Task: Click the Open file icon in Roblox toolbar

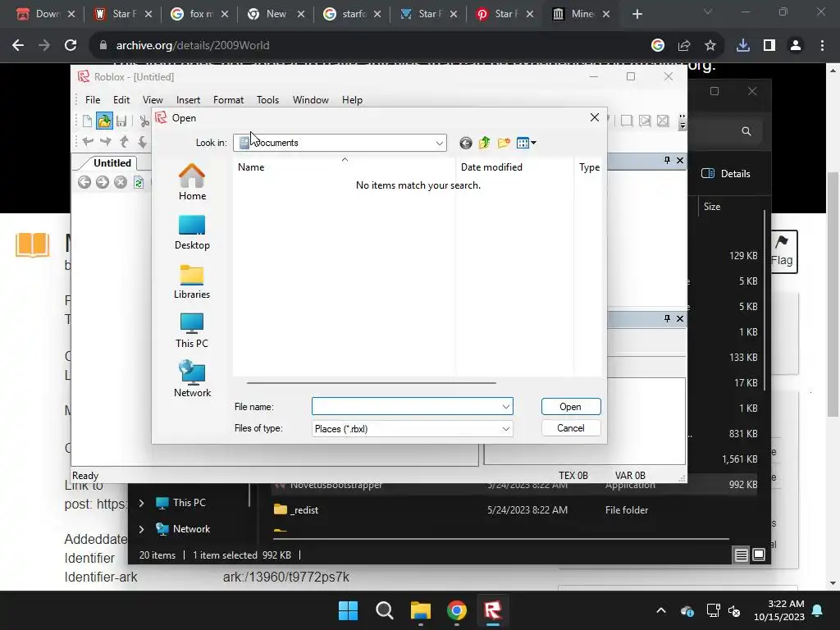Action: pyautogui.click(x=104, y=121)
